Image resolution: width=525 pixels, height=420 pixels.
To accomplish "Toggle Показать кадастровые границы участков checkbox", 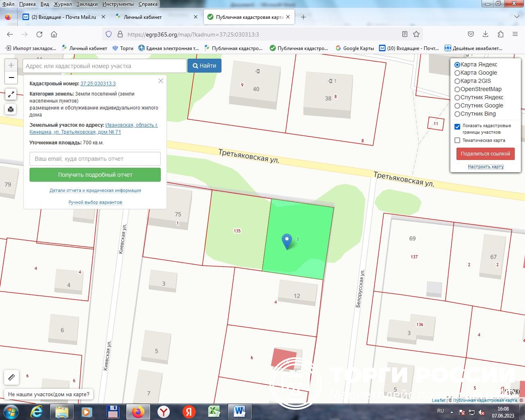I will click(x=457, y=126).
